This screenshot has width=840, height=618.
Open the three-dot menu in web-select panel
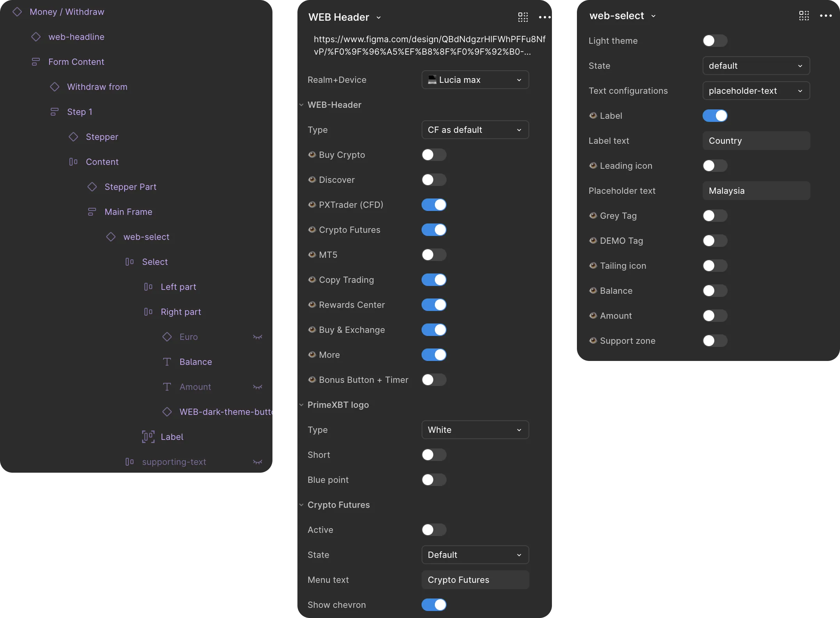tap(826, 16)
